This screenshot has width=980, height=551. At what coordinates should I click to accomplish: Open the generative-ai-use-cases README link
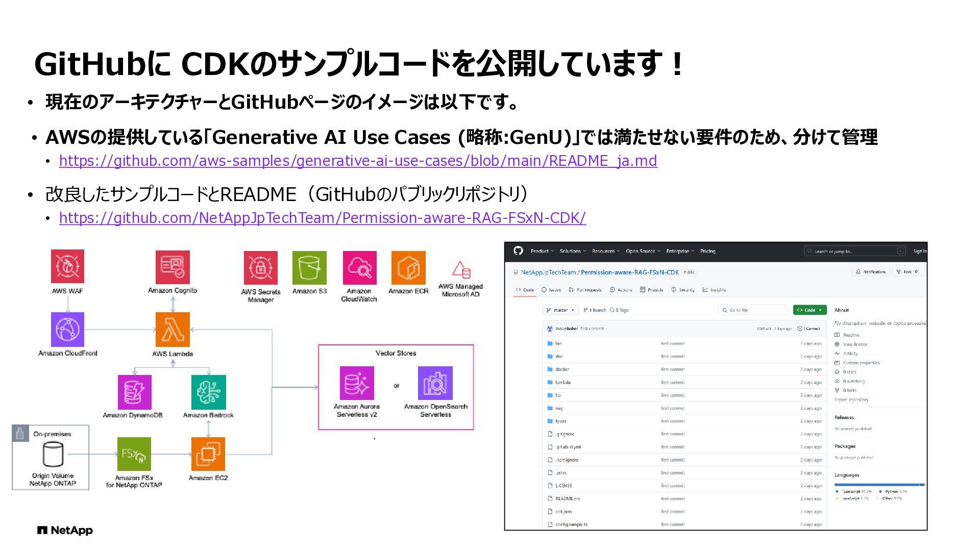(x=358, y=161)
